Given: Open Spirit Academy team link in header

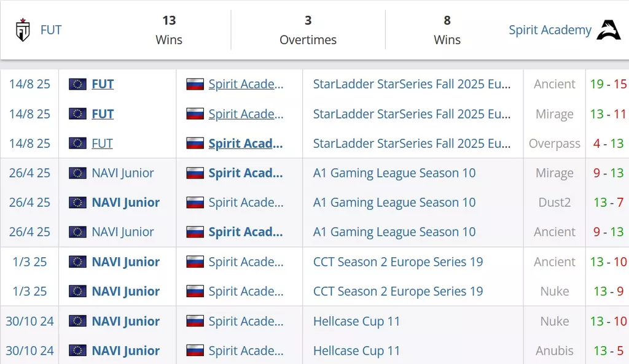Looking at the screenshot, I should point(550,29).
